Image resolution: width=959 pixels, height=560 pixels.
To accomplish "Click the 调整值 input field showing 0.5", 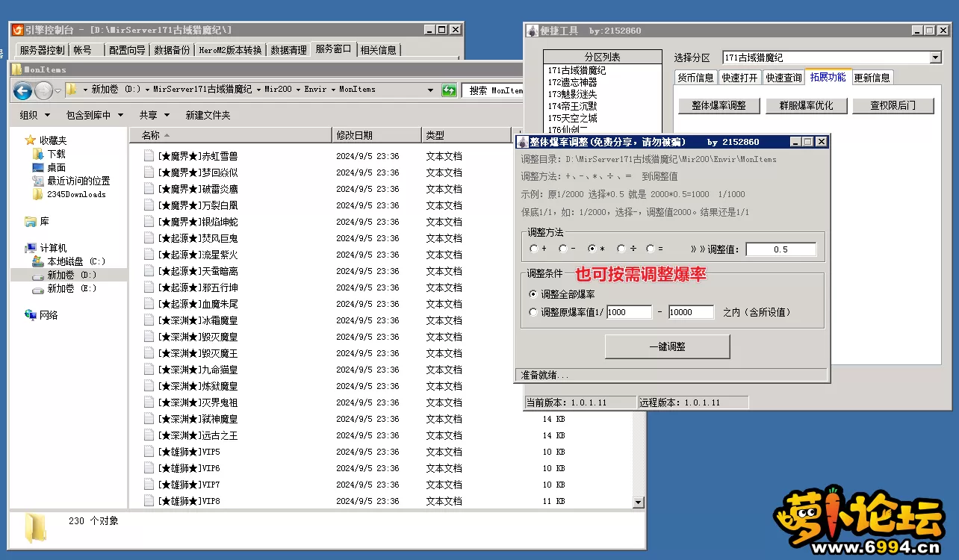I will tap(780, 249).
